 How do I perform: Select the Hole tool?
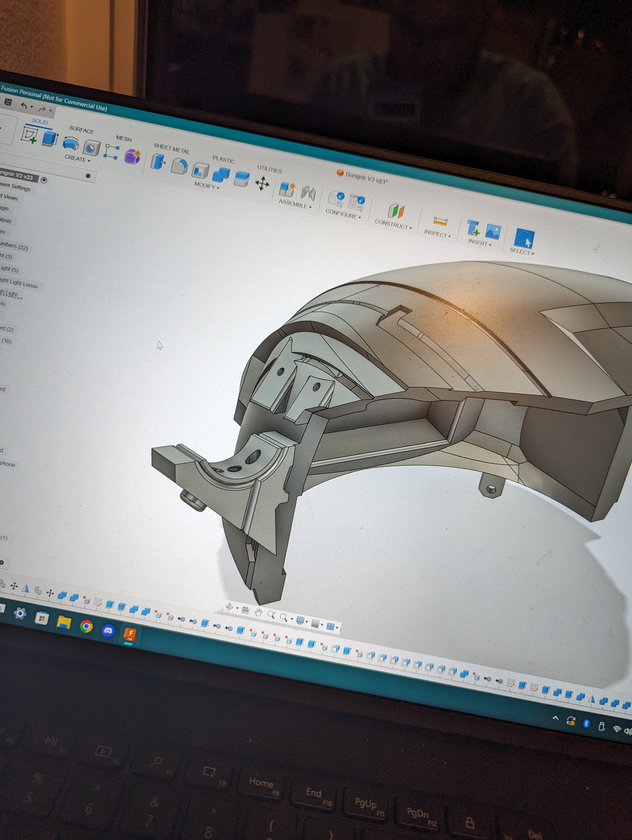pyautogui.click(x=91, y=148)
